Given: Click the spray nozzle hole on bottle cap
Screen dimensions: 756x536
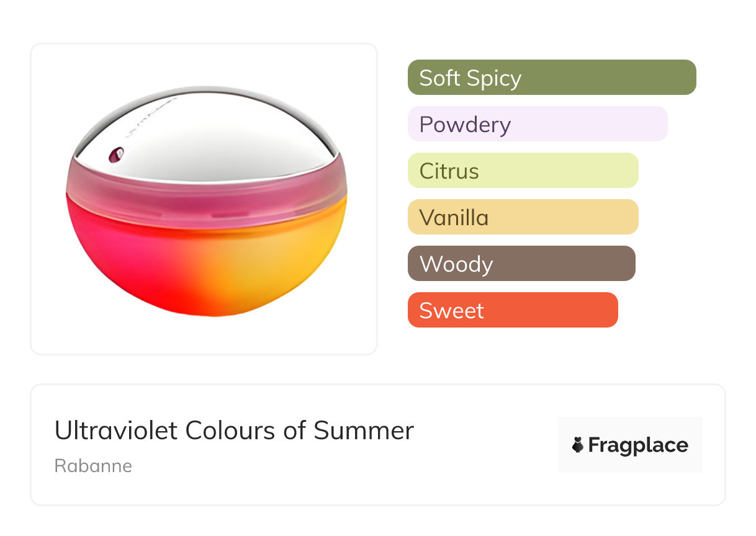Looking at the screenshot, I should click(x=114, y=156).
